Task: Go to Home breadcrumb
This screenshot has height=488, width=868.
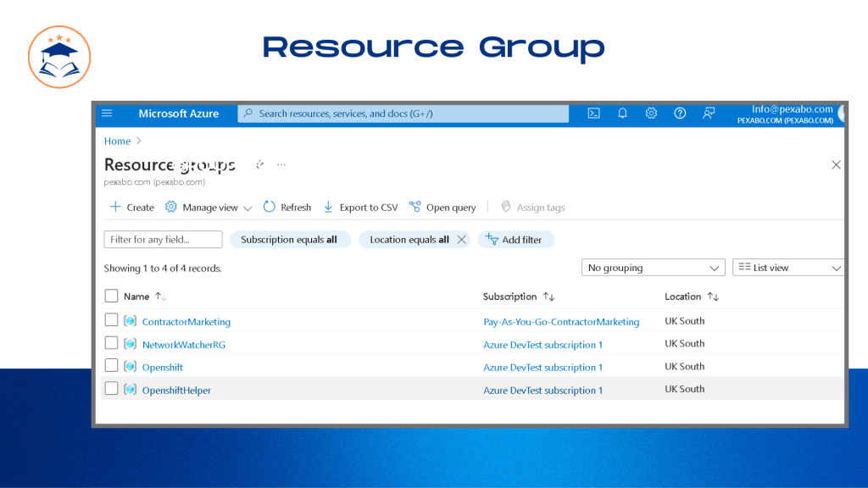Action: point(117,141)
